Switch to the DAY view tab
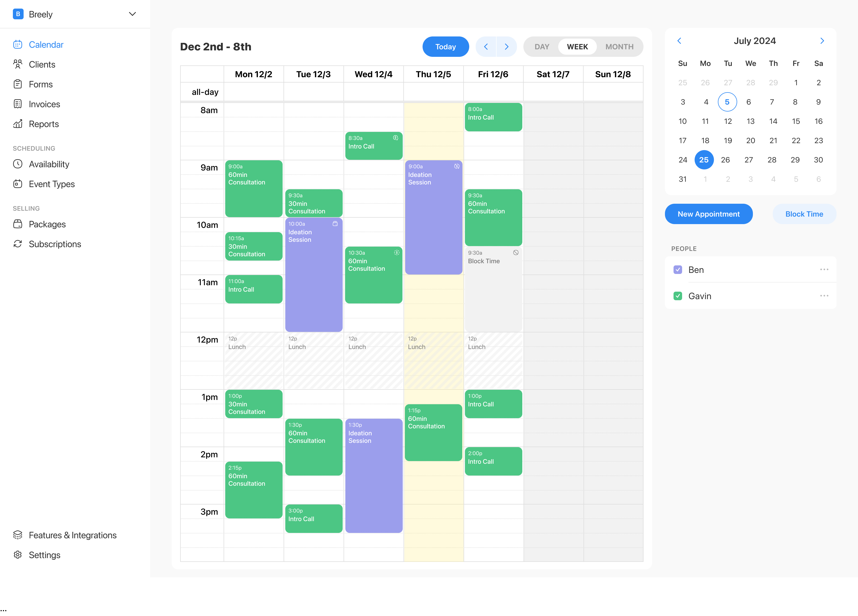858x616 pixels. point(542,47)
